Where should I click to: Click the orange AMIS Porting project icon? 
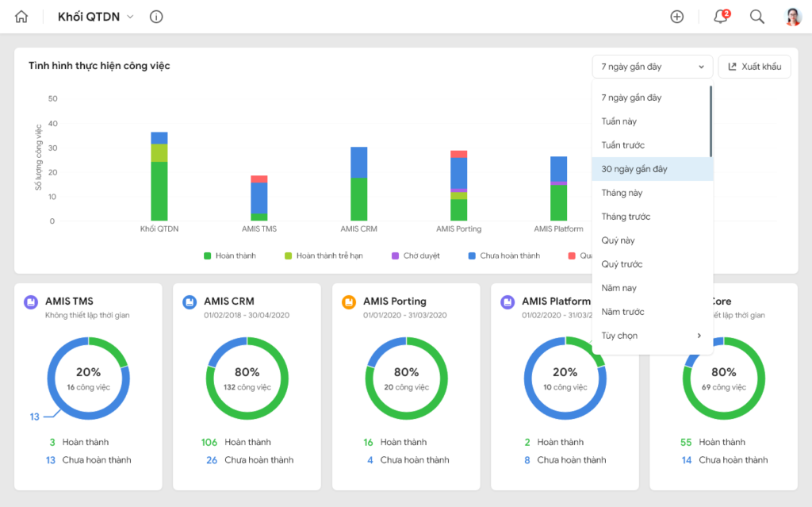[349, 302]
